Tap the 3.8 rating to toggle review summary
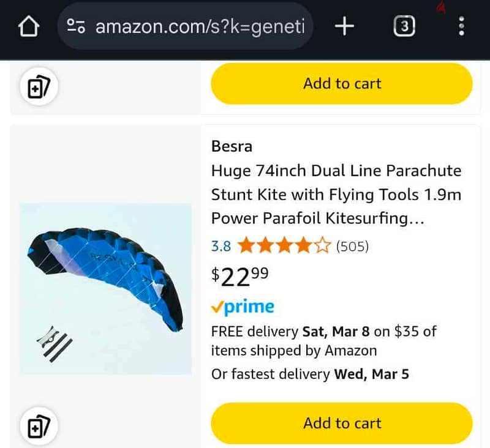The width and height of the screenshot is (490, 448). [220, 245]
